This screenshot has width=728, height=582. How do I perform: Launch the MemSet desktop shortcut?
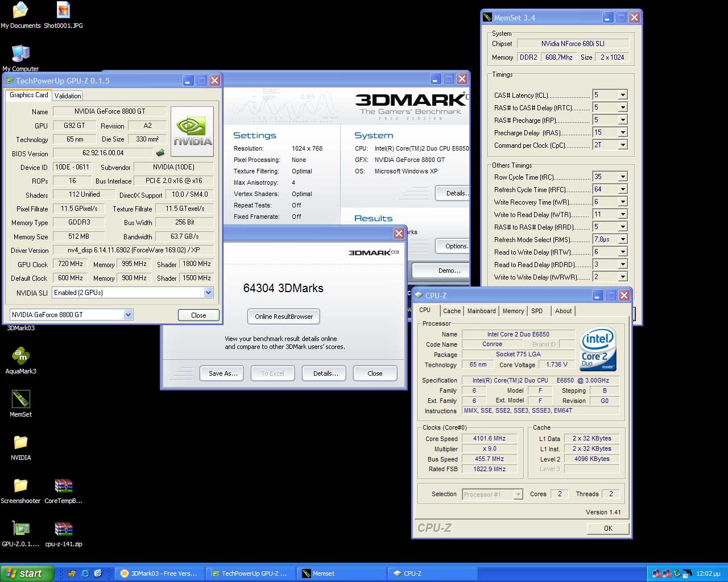20,404
